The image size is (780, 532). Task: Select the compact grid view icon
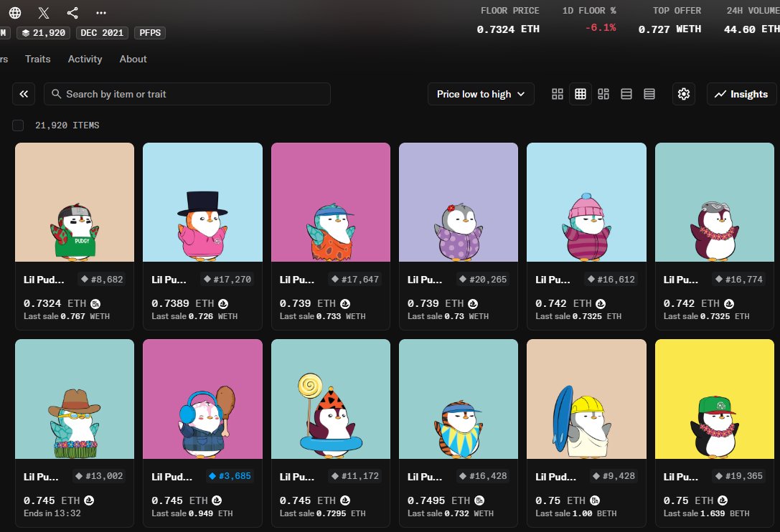coord(580,94)
